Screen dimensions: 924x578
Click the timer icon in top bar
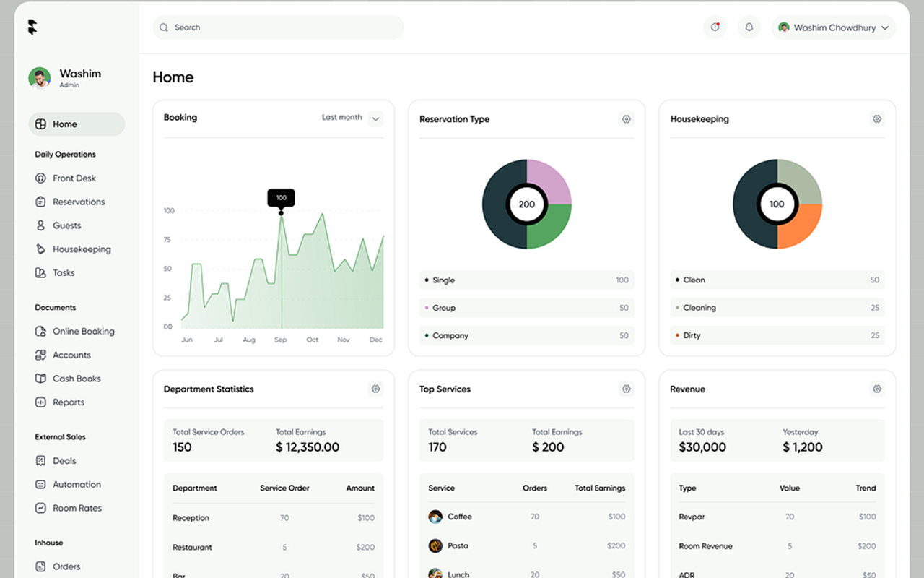pyautogui.click(x=715, y=27)
